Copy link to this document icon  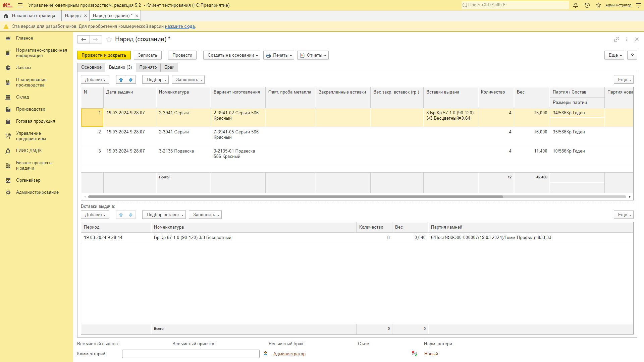click(x=616, y=40)
